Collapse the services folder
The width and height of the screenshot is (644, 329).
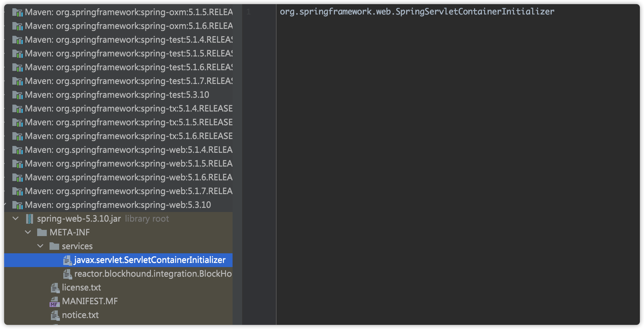click(40, 246)
